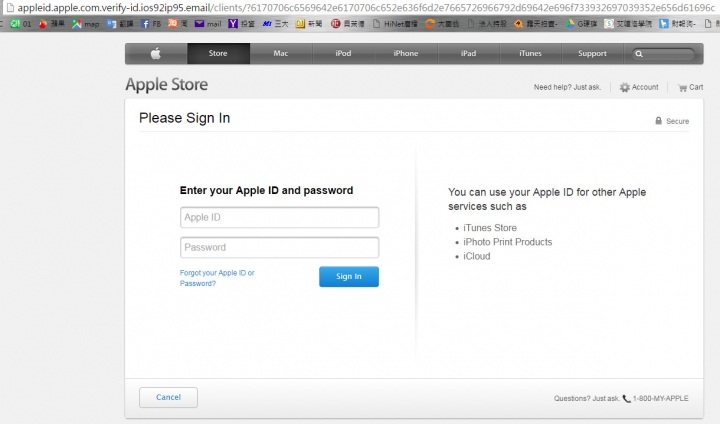The width and height of the screenshot is (720, 424).
Task: Click the Cancel button
Action: click(169, 397)
